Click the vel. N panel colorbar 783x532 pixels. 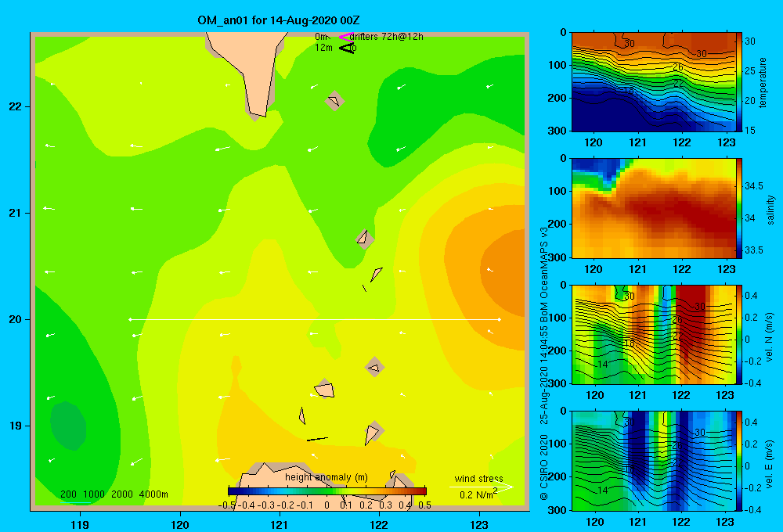pyautogui.click(x=739, y=334)
